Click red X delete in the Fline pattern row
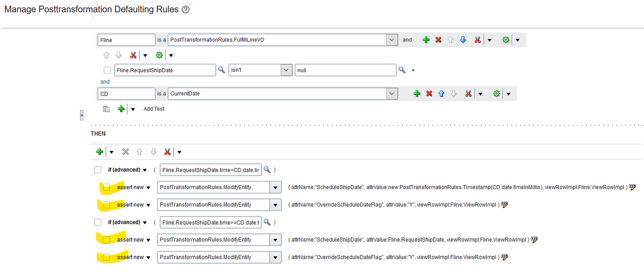 [x=438, y=40]
